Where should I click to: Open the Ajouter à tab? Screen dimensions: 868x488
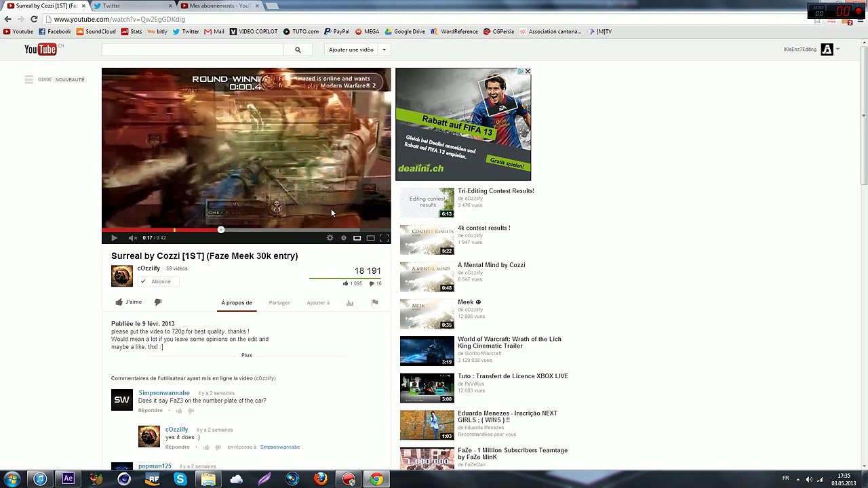[x=318, y=303]
